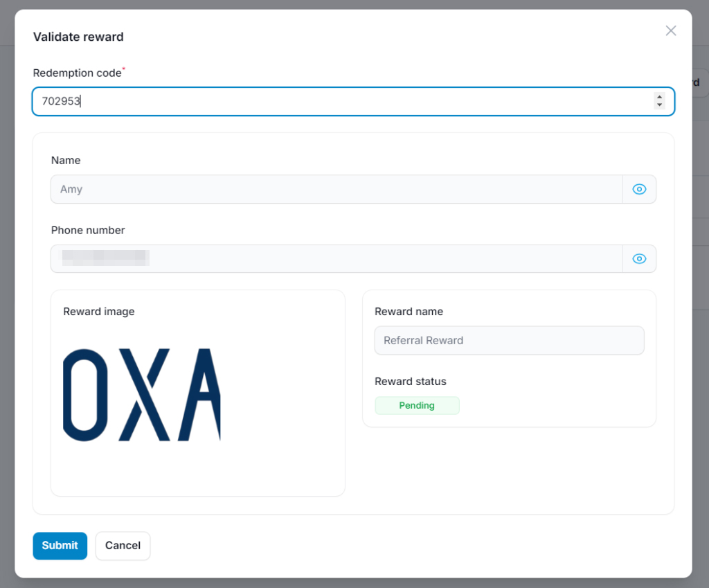Toggle visibility eye icon for Phone number
Screen dimensions: 709x588
(639, 259)
